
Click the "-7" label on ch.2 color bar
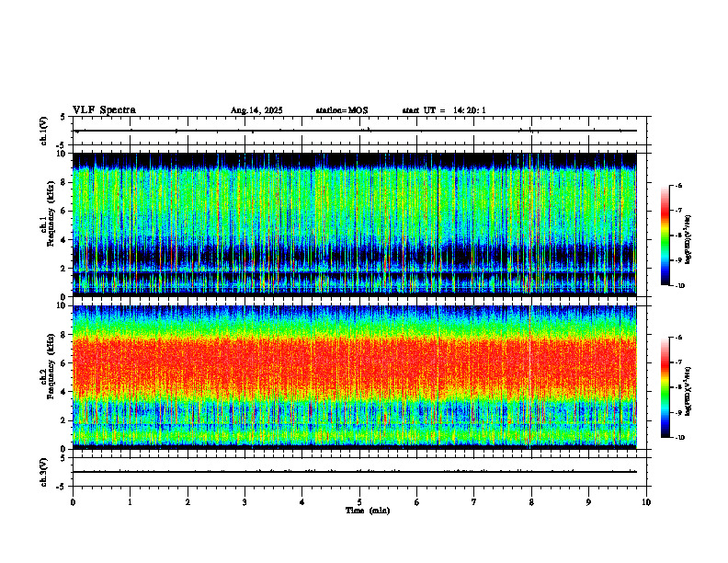[x=678, y=362]
